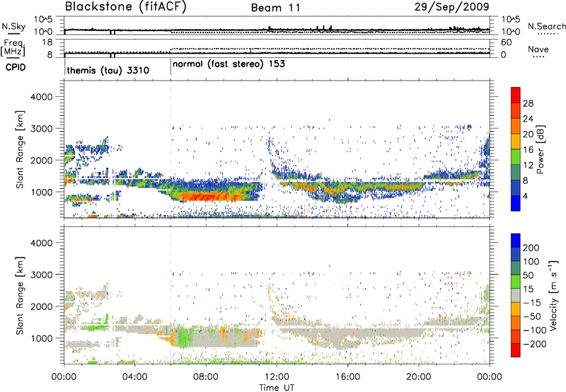Click the 'Nave' legend label

click(538, 49)
